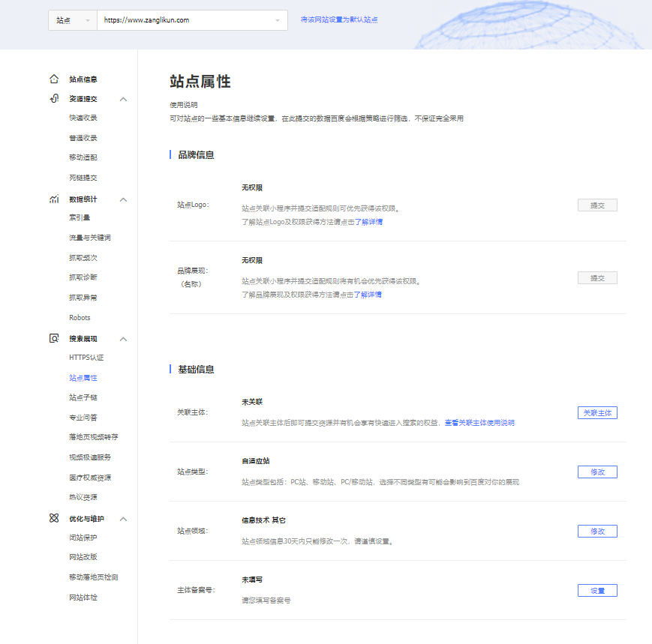This screenshot has height=644, width=652.
Task: Collapse the 优化与维护 section chevron
Action: [x=124, y=518]
